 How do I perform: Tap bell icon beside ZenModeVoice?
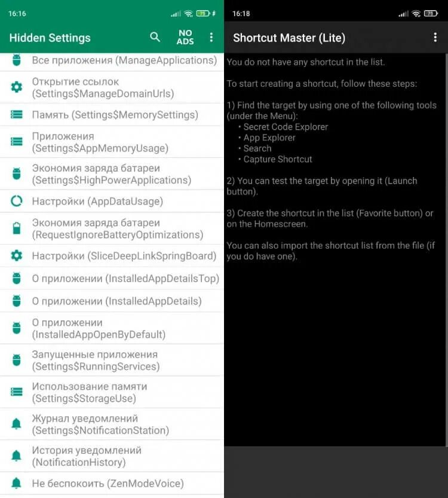(x=17, y=483)
